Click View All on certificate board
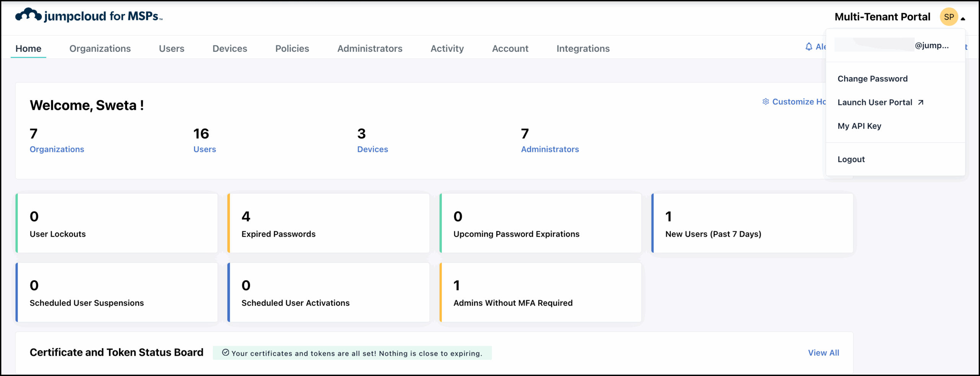Image resolution: width=980 pixels, height=376 pixels. [x=823, y=353]
